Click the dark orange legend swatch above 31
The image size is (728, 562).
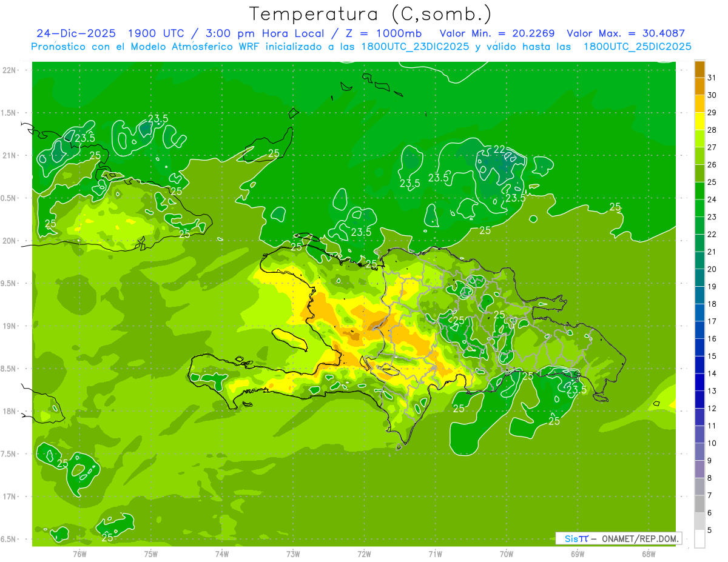[699, 69]
